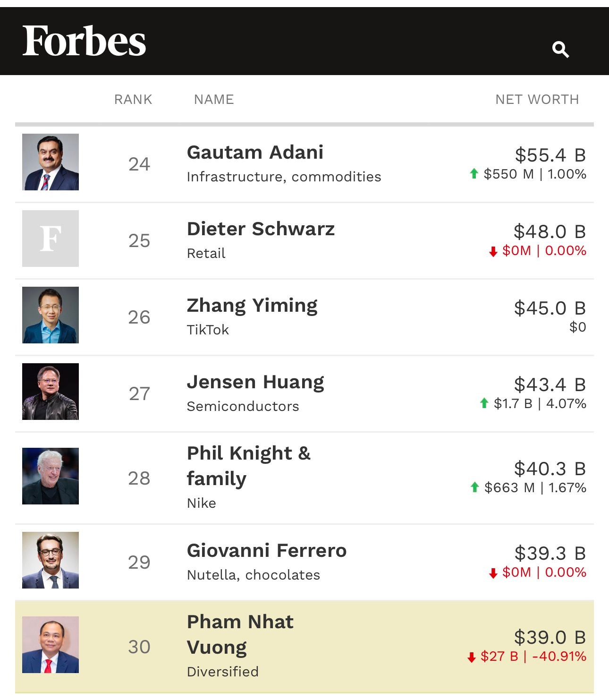Click Gautam Adani's photo thumbnail
The width and height of the screenshot is (609, 700).
coord(51,162)
